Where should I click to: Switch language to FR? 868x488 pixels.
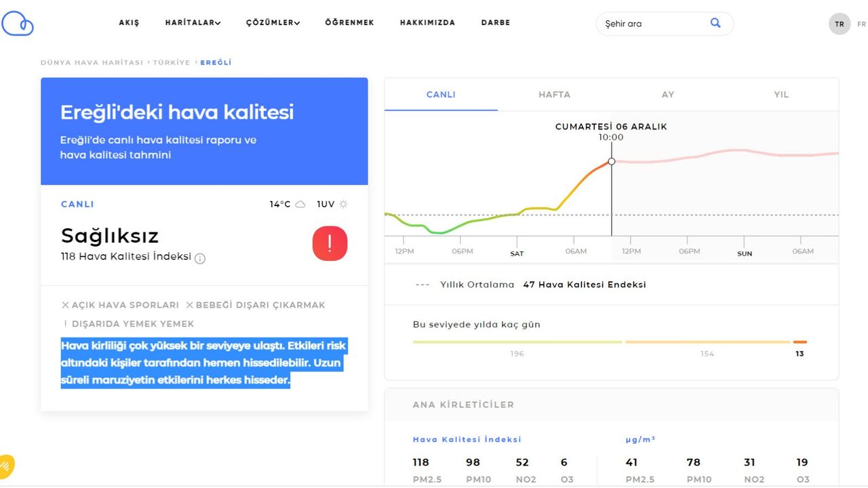[x=861, y=24]
